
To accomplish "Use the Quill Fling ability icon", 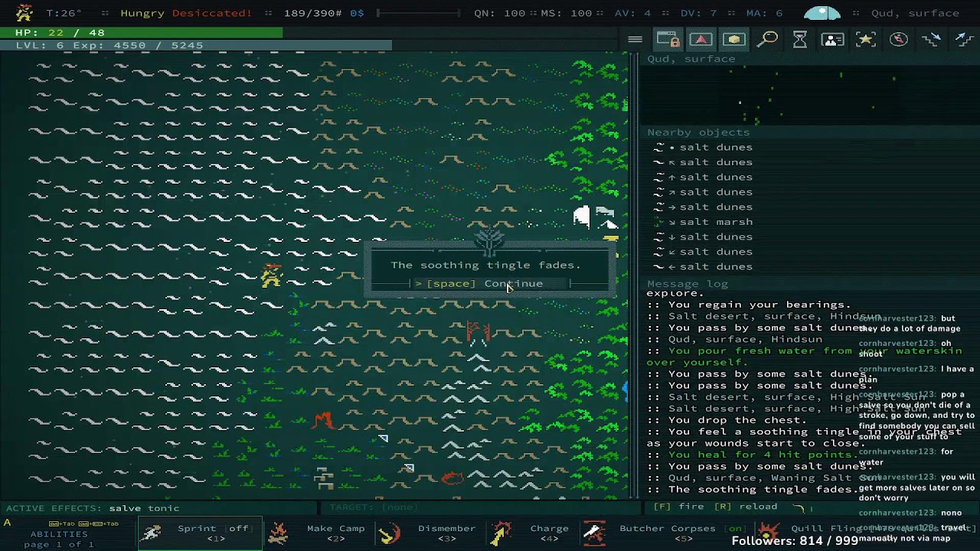I will pyautogui.click(x=769, y=533).
